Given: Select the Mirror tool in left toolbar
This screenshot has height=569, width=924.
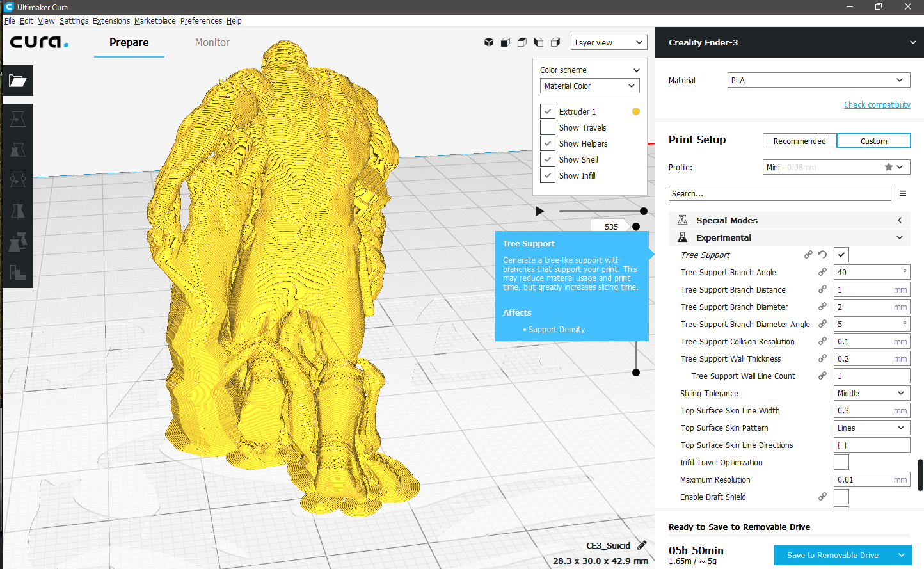Looking at the screenshot, I should [17, 211].
